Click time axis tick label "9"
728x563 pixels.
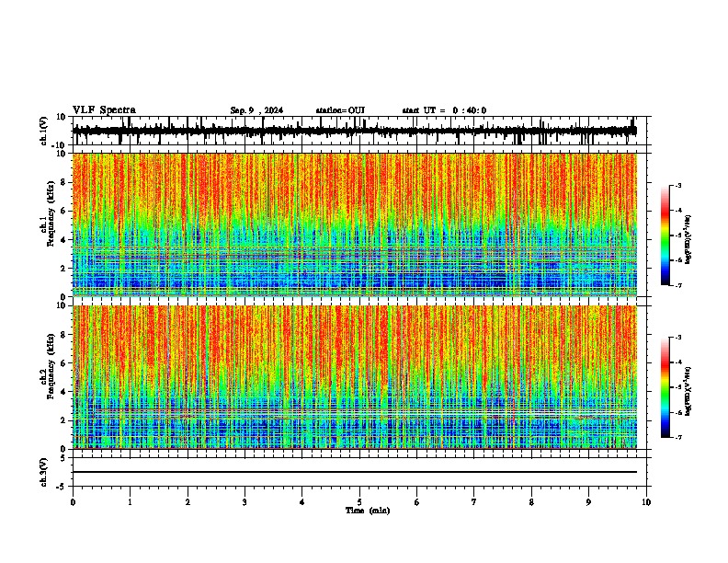coord(588,502)
